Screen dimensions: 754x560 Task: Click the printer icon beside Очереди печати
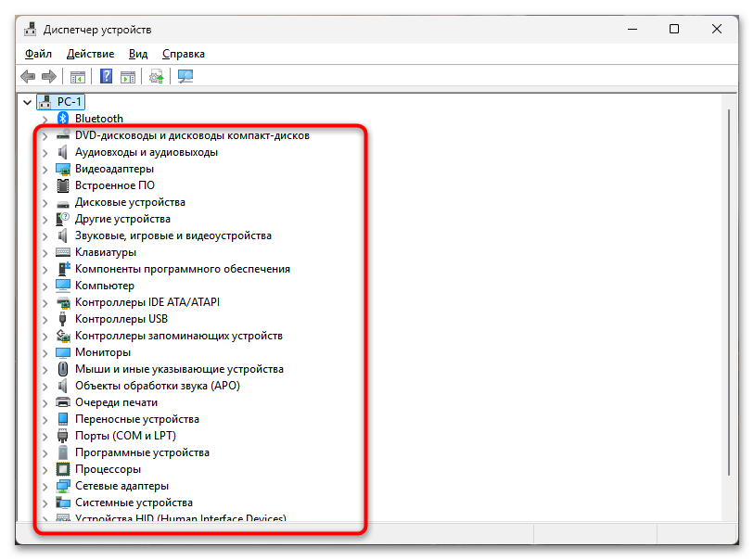63,401
